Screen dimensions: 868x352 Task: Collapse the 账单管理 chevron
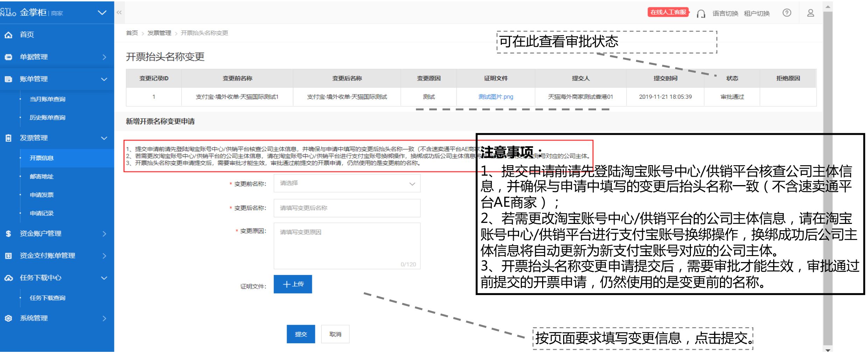pos(104,79)
